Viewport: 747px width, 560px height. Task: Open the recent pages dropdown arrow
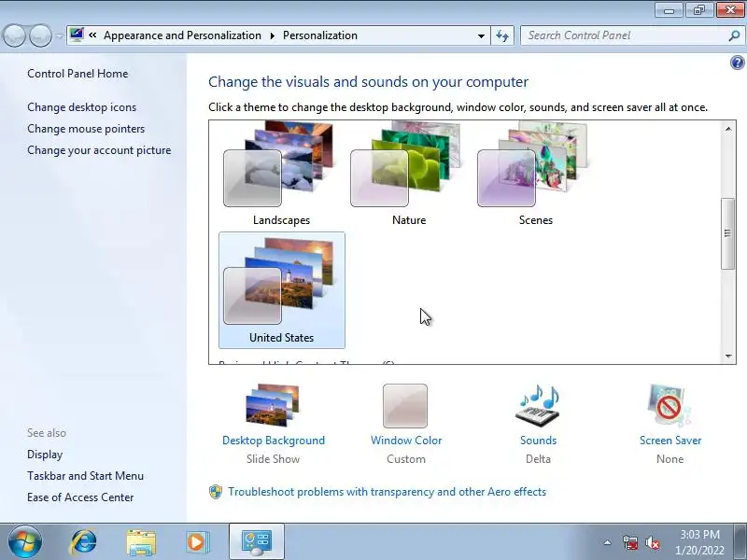click(60, 35)
